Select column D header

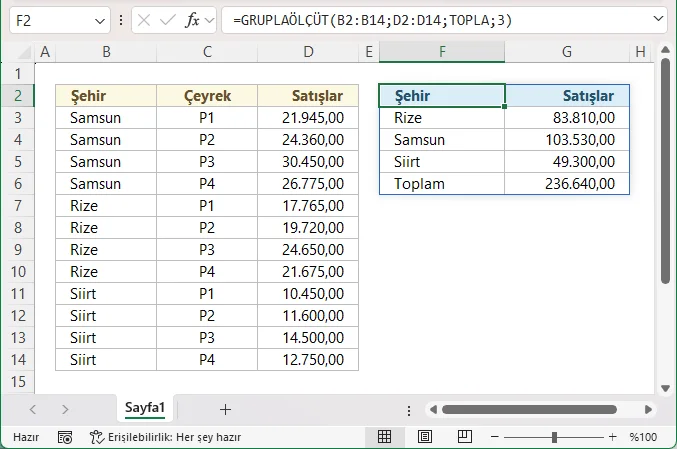[x=308, y=52]
